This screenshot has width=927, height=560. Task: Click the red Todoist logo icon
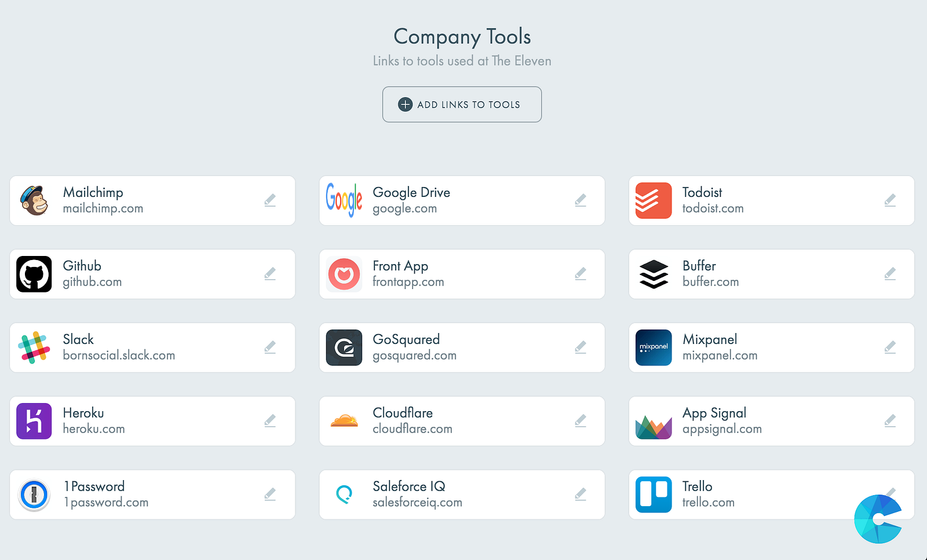point(654,200)
